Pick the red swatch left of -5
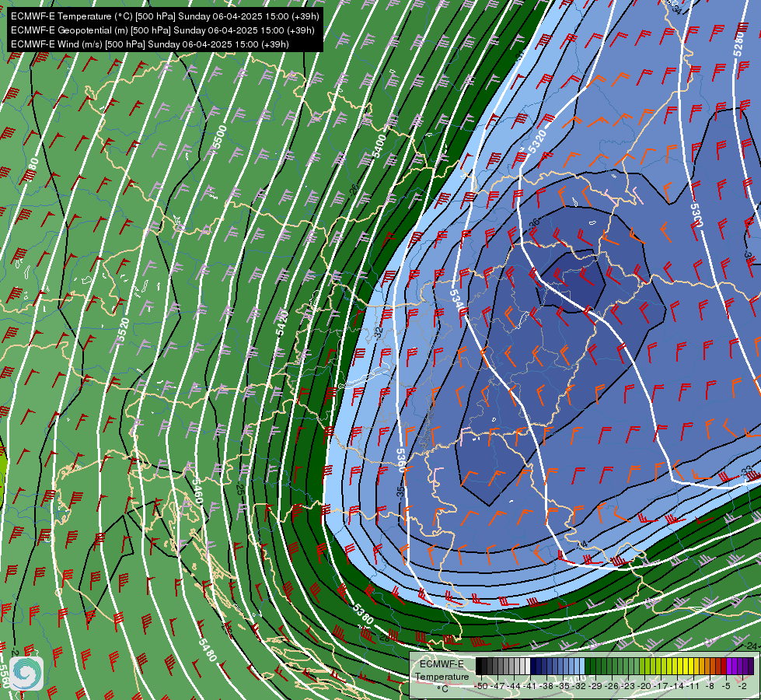This screenshot has width=761, height=700. point(724,666)
